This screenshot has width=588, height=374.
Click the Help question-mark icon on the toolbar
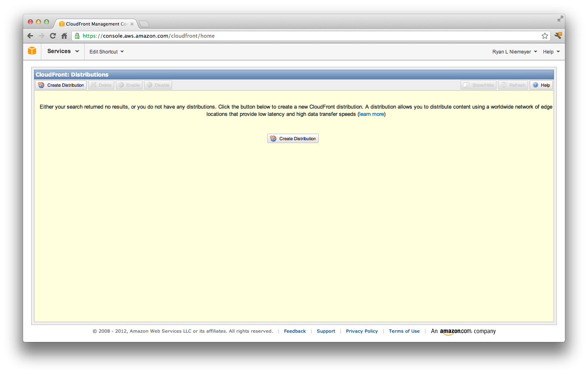(535, 85)
